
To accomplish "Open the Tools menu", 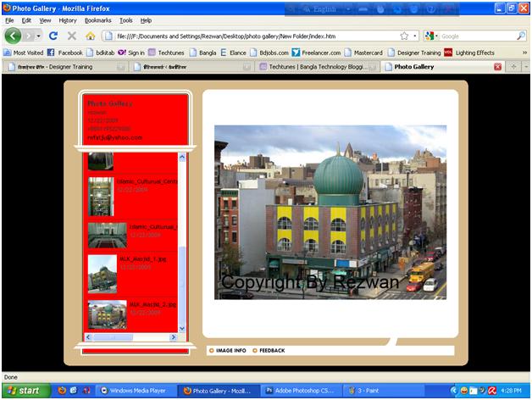I will (x=125, y=20).
